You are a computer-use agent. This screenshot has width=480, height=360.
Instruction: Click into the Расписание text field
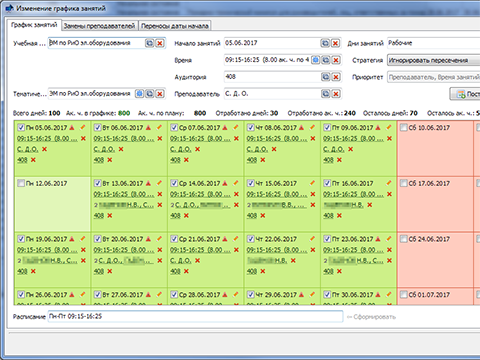(195, 316)
